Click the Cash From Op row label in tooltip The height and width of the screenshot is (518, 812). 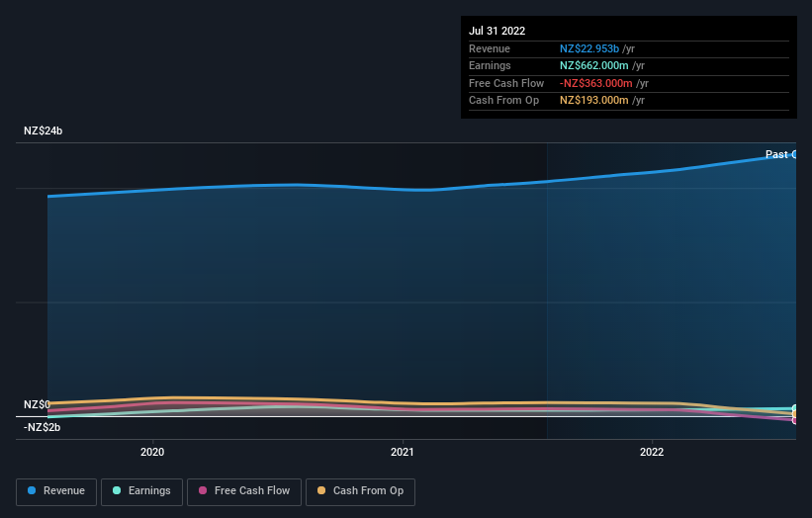503,101
